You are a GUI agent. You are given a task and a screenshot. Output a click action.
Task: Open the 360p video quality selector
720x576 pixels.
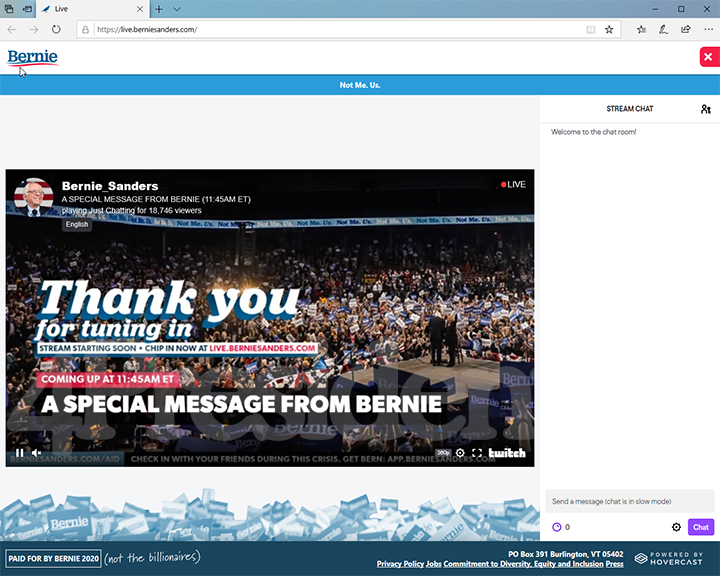click(443, 453)
